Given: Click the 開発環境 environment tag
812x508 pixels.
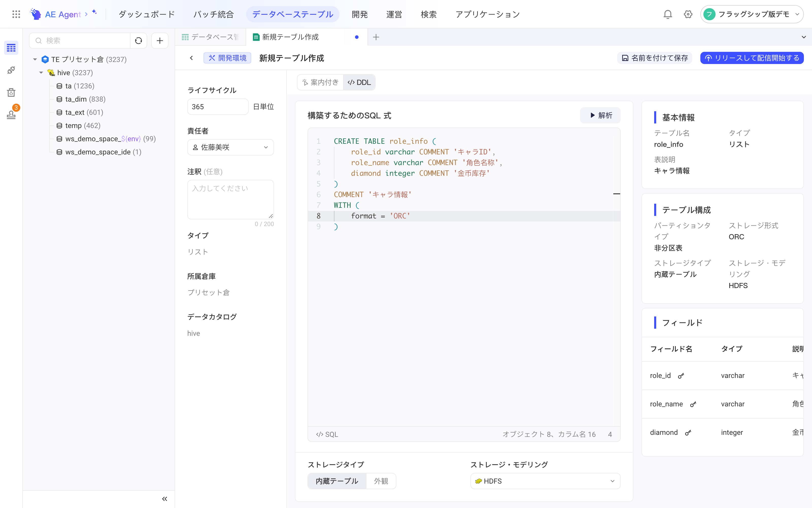Looking at the screenshot, I should click(227, 58).
